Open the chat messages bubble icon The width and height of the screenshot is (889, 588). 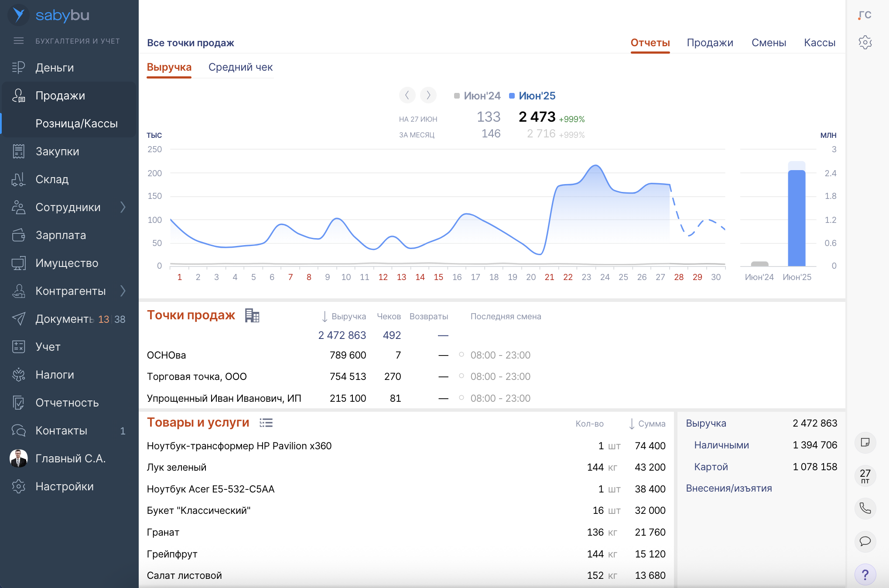pos(865,541)
